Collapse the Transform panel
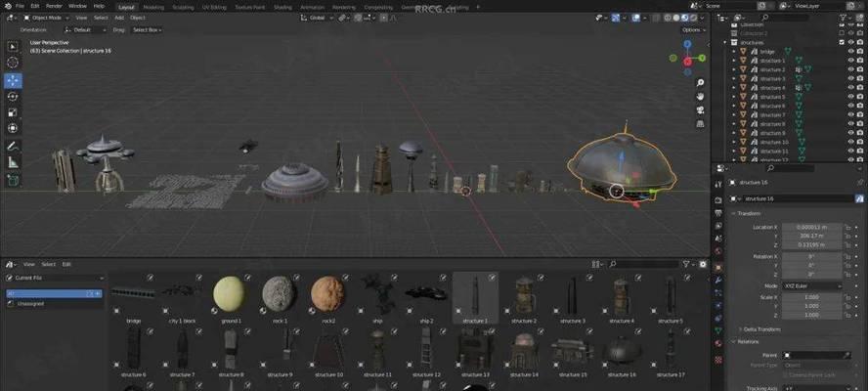 click(749, 213)
